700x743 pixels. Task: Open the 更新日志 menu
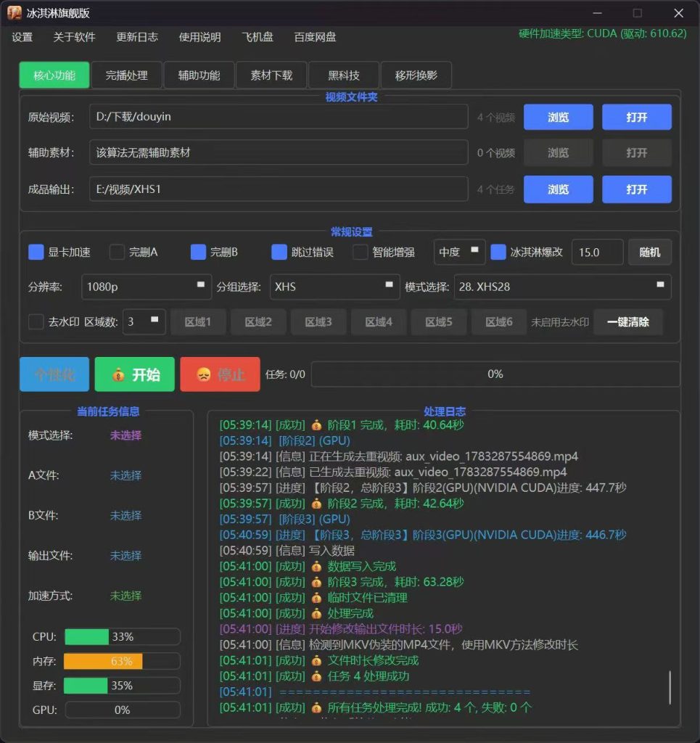tap(137, 37)
